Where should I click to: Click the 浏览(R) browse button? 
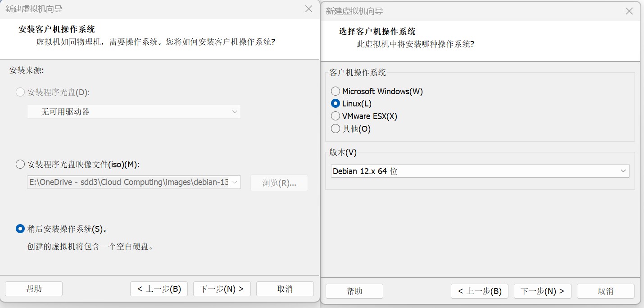279,183
